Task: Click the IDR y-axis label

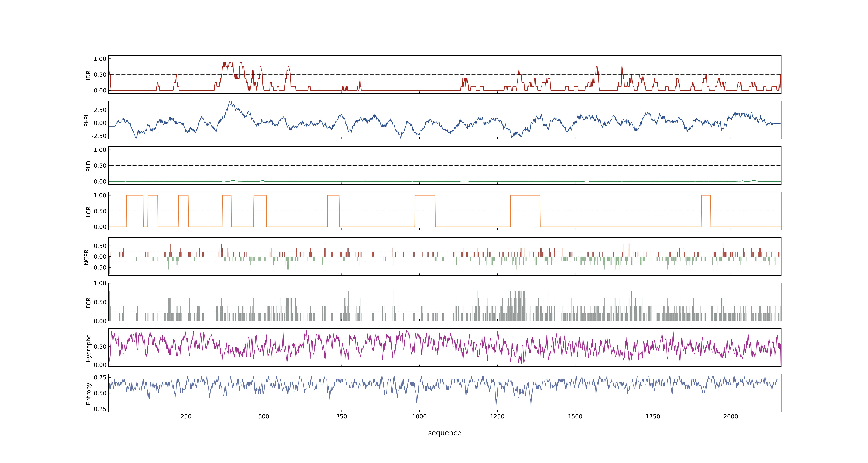Action: (x=88, y=75)
